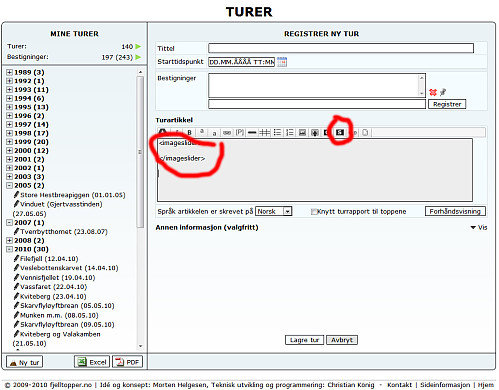Go to Hjem via footer link

pyautogui.click(x=486, y=385)
